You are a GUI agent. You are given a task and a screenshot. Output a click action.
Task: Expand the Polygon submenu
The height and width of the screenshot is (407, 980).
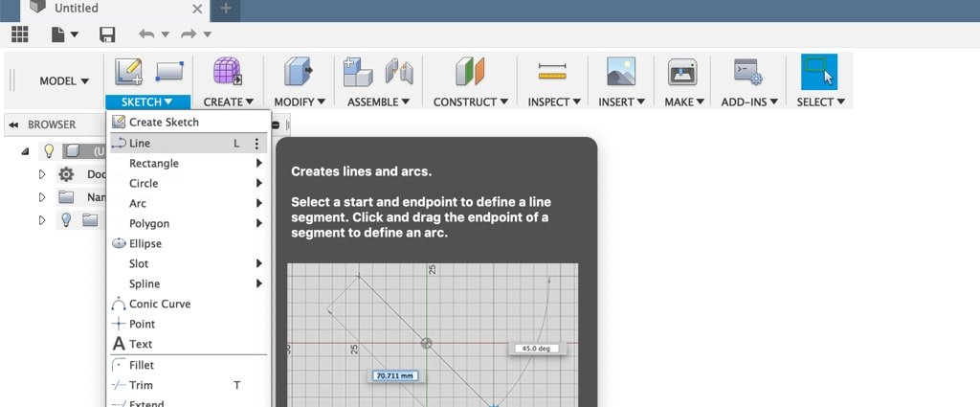[189, 223]
